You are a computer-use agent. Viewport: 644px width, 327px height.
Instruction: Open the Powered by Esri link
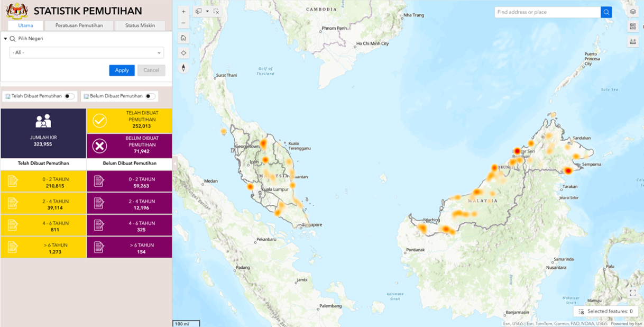627,324
